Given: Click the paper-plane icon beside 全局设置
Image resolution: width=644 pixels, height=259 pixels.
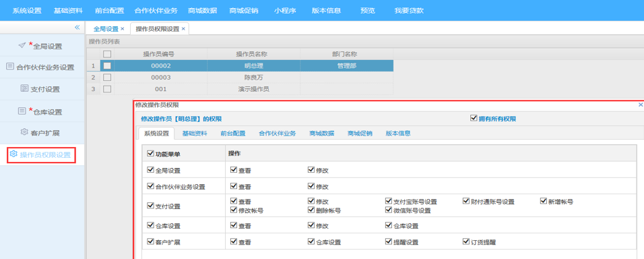Looking at the screenshot, I should tap(22, 45).
